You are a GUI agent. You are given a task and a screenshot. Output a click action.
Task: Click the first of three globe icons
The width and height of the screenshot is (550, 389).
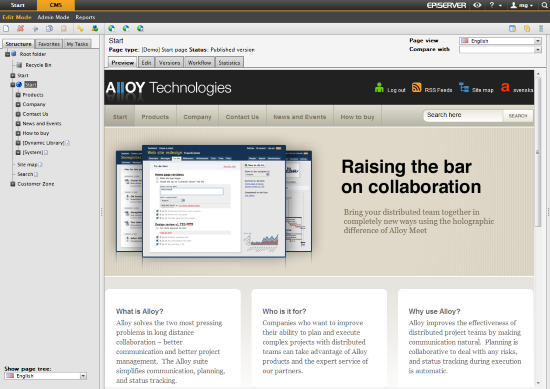(112, 28)
